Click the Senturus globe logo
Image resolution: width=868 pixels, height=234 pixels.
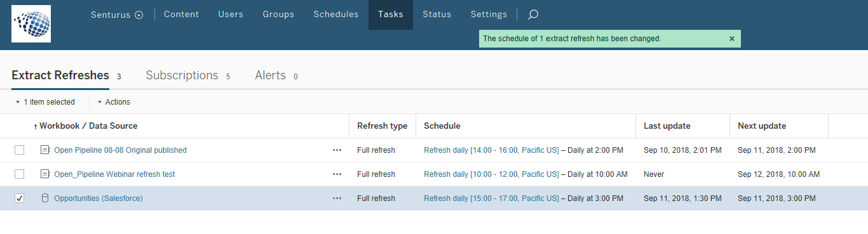pos(31,24)
